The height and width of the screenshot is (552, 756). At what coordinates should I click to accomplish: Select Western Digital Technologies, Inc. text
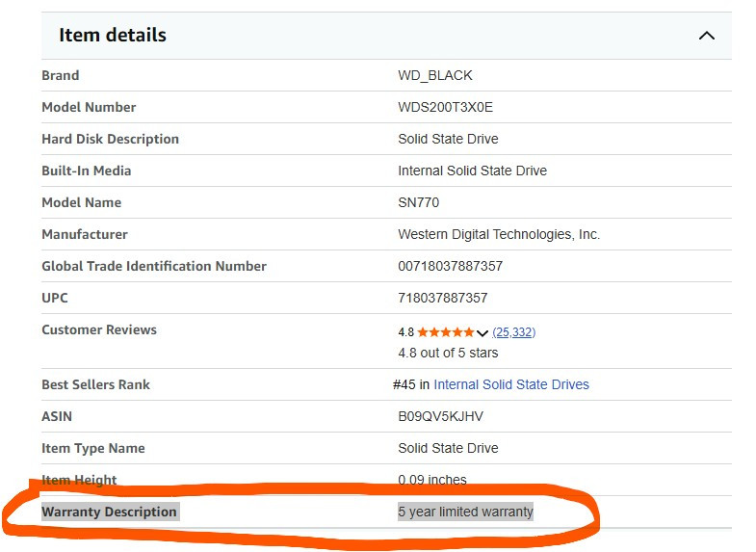coord(499,234)
